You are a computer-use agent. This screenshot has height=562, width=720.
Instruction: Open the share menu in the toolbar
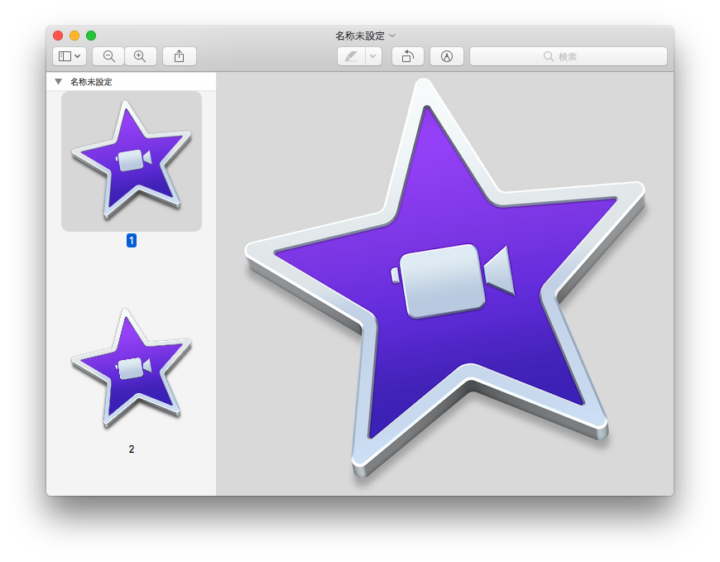pos(179,57)
